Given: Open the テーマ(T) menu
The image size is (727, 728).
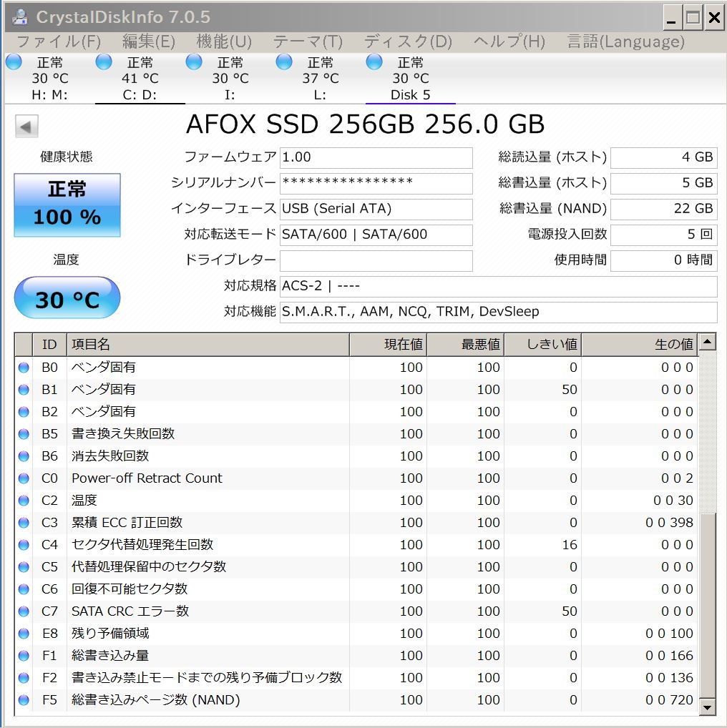Looking at the screenshot, I should click(x=308, y=41).
